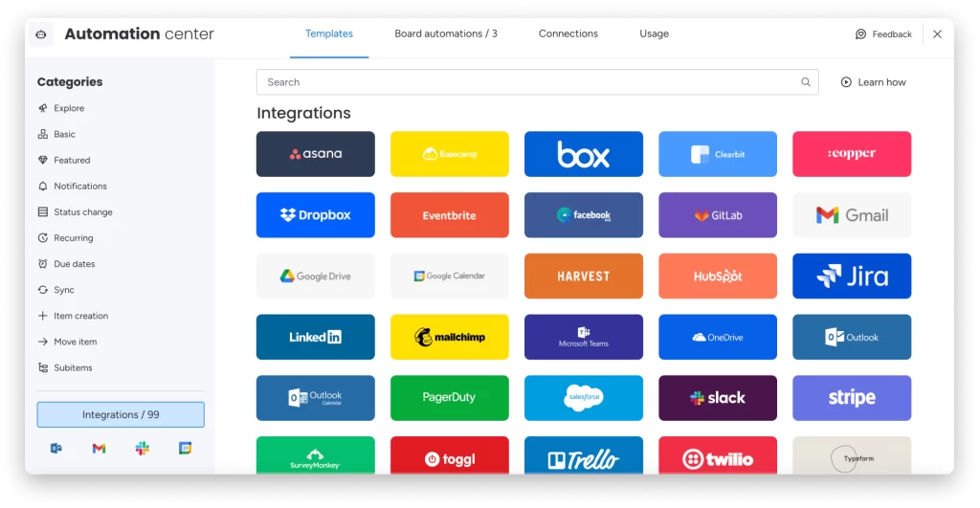980x508 pixels.
Task: Choose the Facebook Ads integration card
Action: (x=584, y=215)
